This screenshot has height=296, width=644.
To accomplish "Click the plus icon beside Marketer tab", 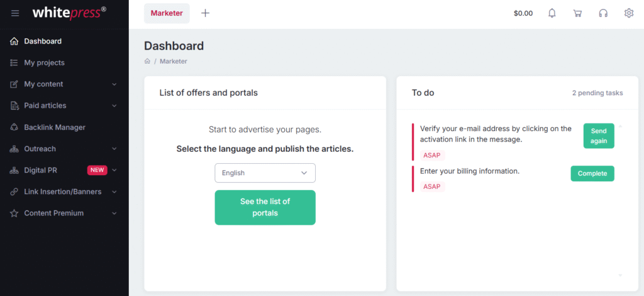I will pos(206,13).
